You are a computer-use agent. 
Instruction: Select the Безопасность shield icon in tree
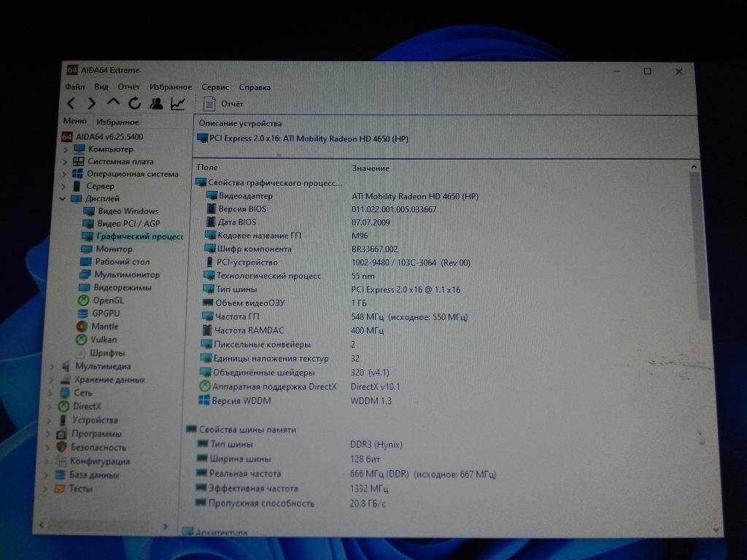[x=61, y=448]
